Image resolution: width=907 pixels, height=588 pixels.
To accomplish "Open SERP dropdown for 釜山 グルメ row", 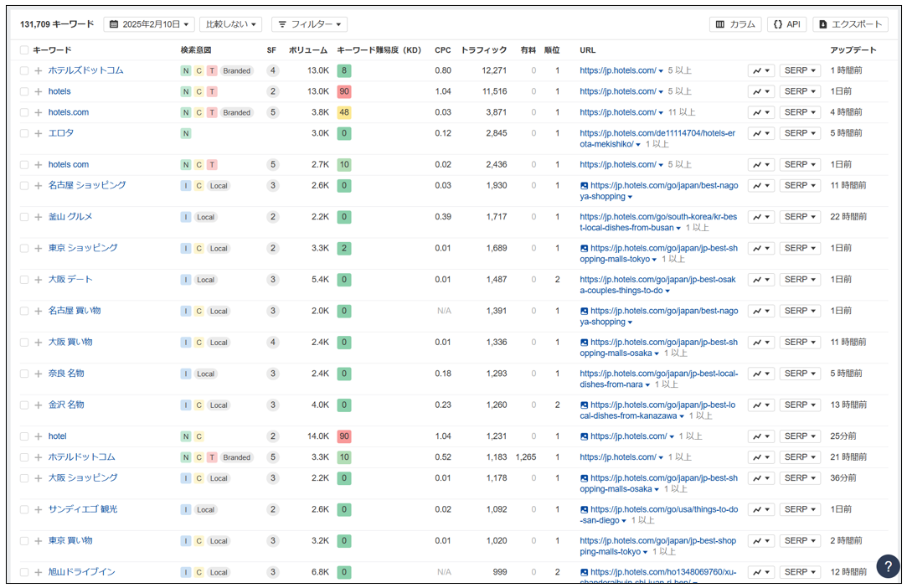I will tap(800, 217).
